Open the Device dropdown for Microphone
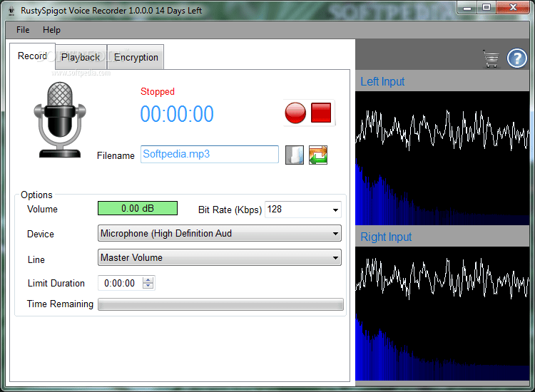 click(220, 234)
